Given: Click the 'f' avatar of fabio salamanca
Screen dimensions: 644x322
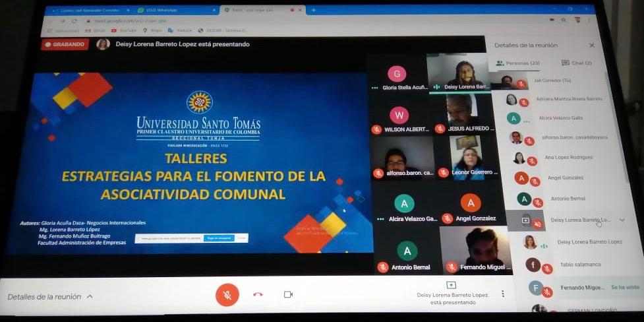Looking at the screenshot, I should (533, 265).
